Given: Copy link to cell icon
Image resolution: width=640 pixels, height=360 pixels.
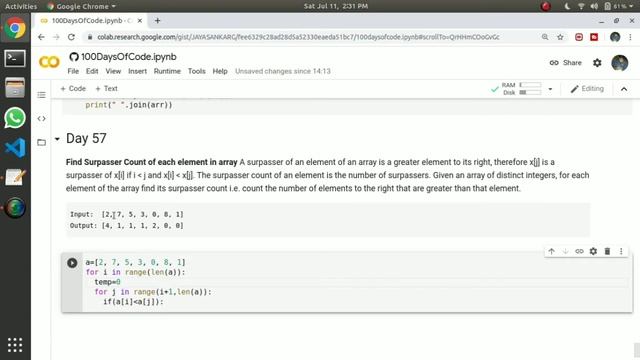Looking at the screenshot, I should click(579, 251).
